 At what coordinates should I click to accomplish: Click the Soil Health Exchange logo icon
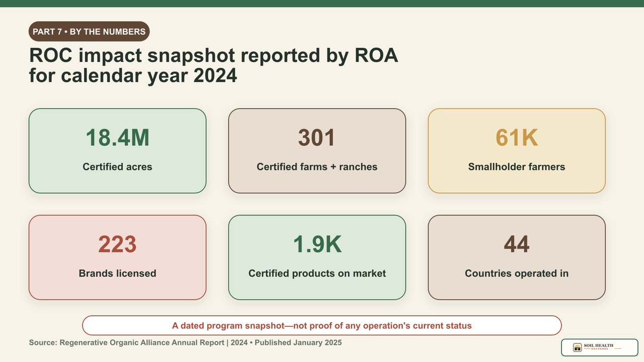(578, 347)
